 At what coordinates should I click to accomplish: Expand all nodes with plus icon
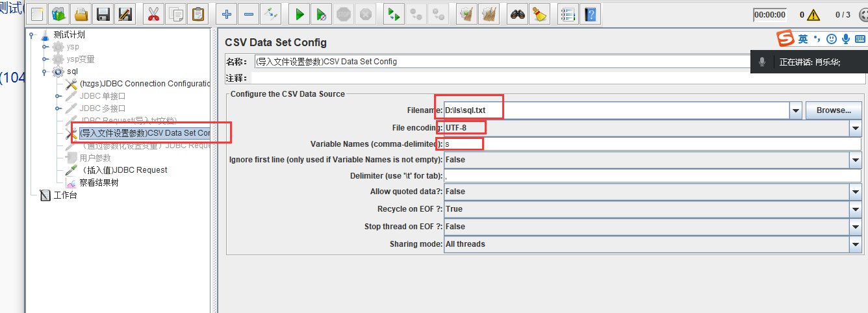point(226,14)
